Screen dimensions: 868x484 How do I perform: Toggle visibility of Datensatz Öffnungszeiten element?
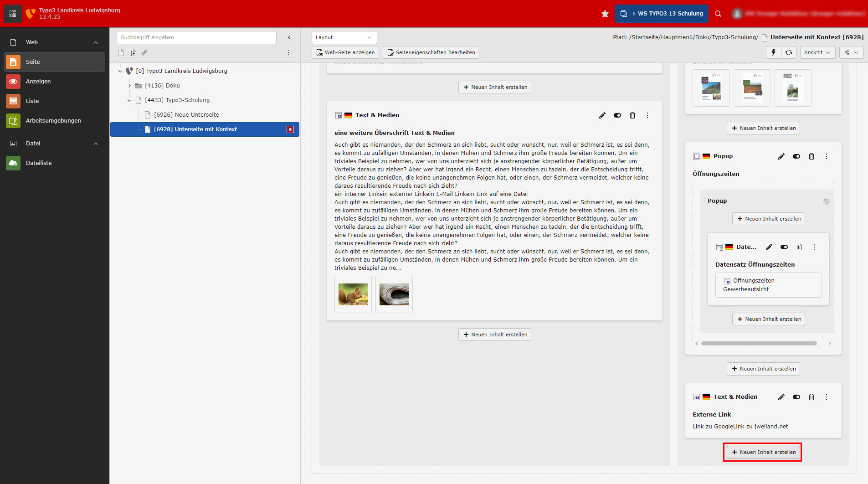pos(784,247)
